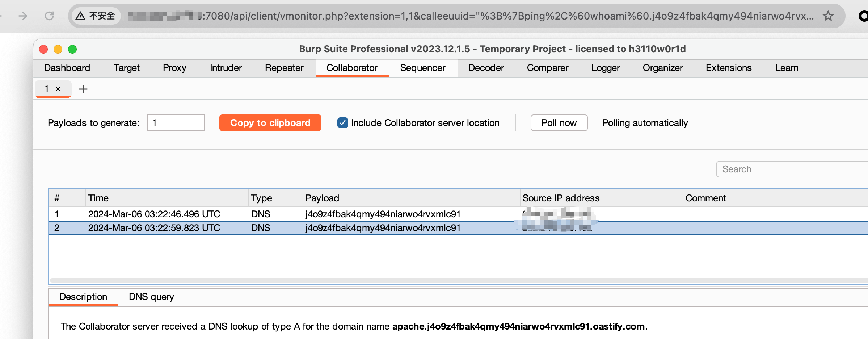
Task: Click the Payloads to generate number field
Action: click(176, 123)
